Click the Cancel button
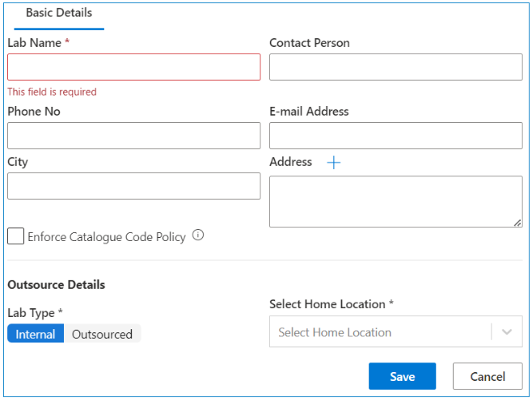 pos(488,376)
